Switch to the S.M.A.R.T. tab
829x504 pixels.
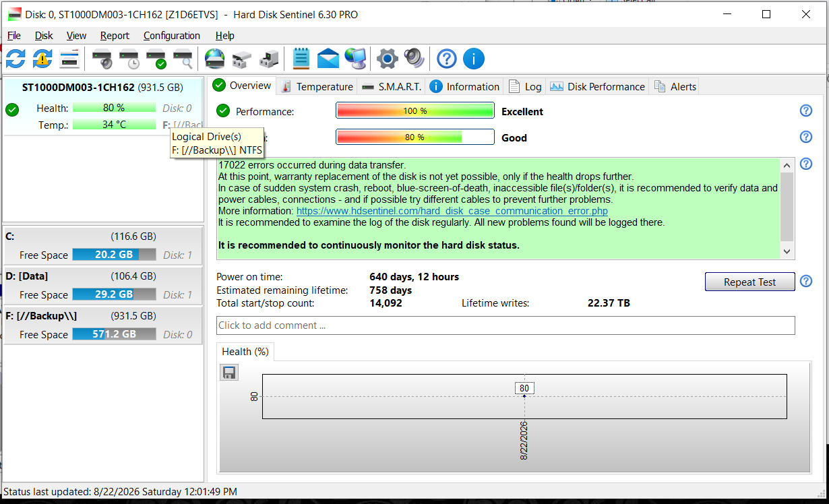(x=392, y=86)
